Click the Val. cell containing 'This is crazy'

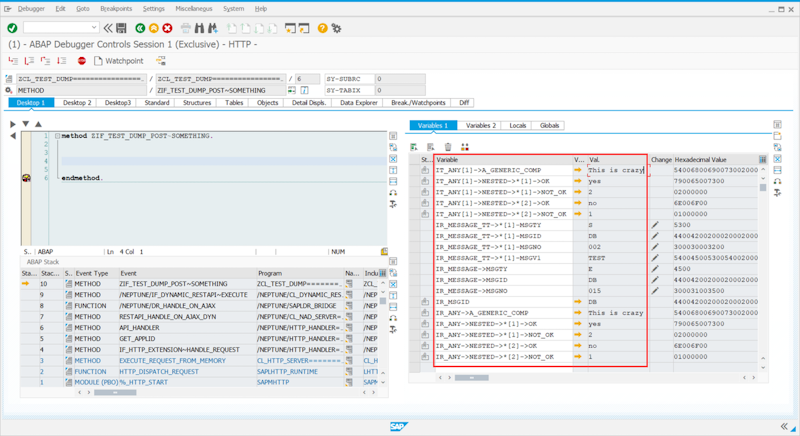617,170
